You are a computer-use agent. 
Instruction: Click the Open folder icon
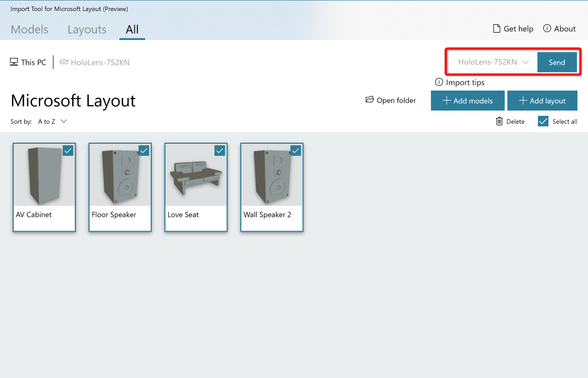369,100
